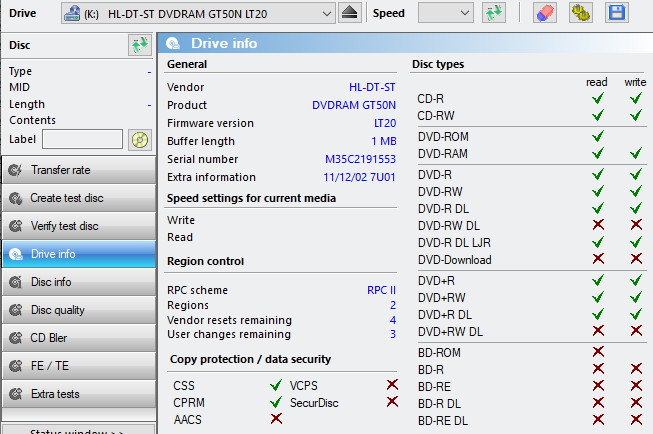Viewport: 653px width, 434px height.
Task: Open the Create test disc section
Action: pos(79,198)
